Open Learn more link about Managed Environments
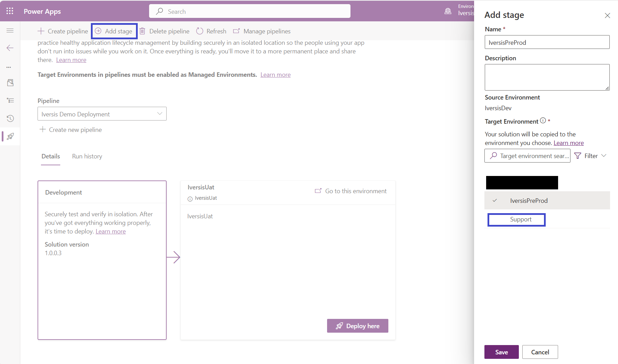 coord(275,75)
